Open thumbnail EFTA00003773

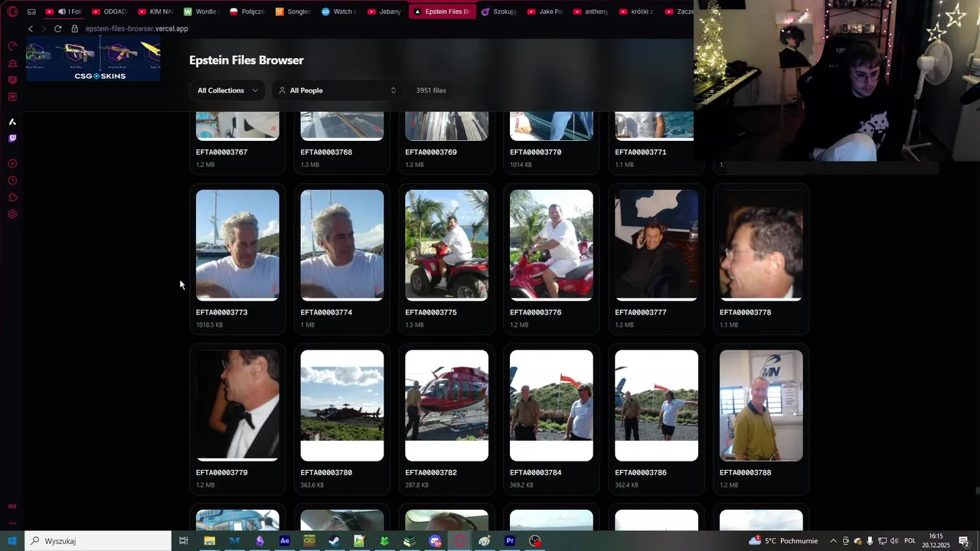(237, 245)
